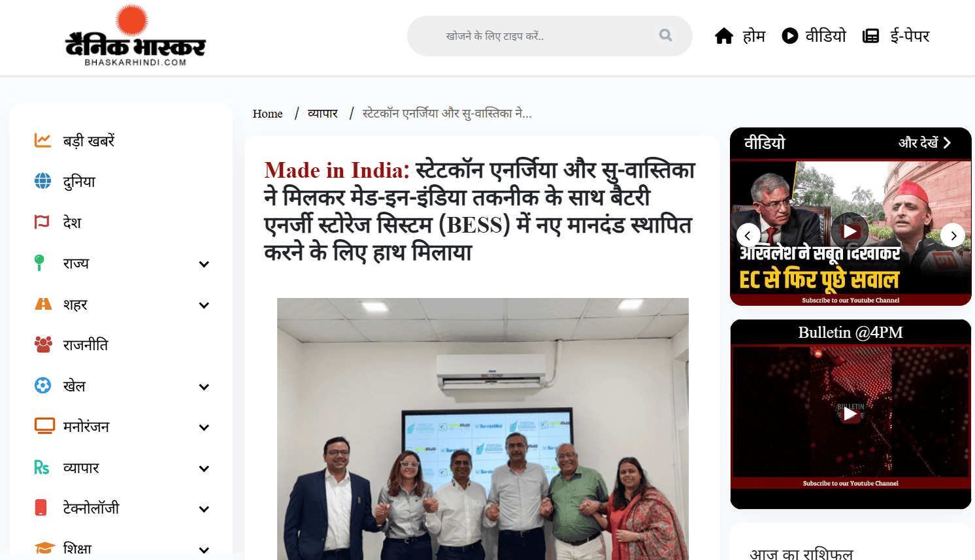Open the व्यापार breadcrumb link
The width and height of the screenshot is (975, 560).
[323, 114]
